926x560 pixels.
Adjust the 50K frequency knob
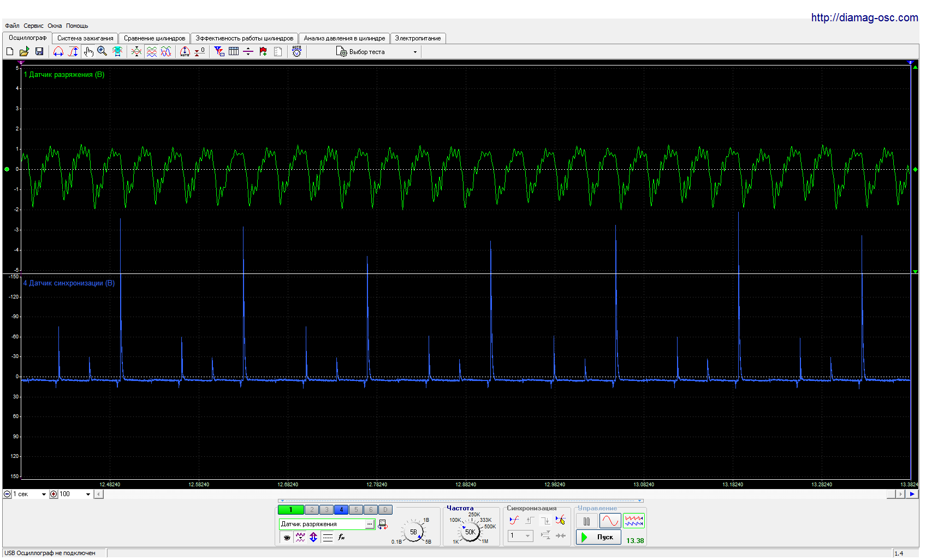(x=470, y=532)
